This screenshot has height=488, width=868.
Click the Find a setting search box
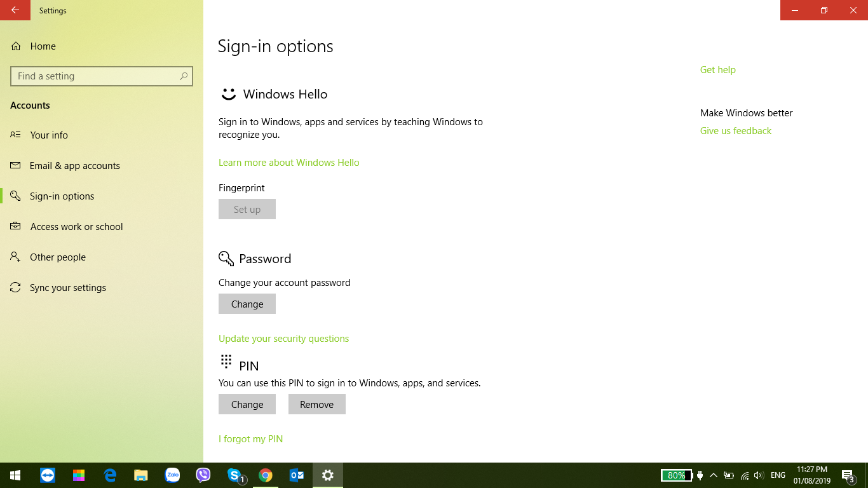(102, 76)
